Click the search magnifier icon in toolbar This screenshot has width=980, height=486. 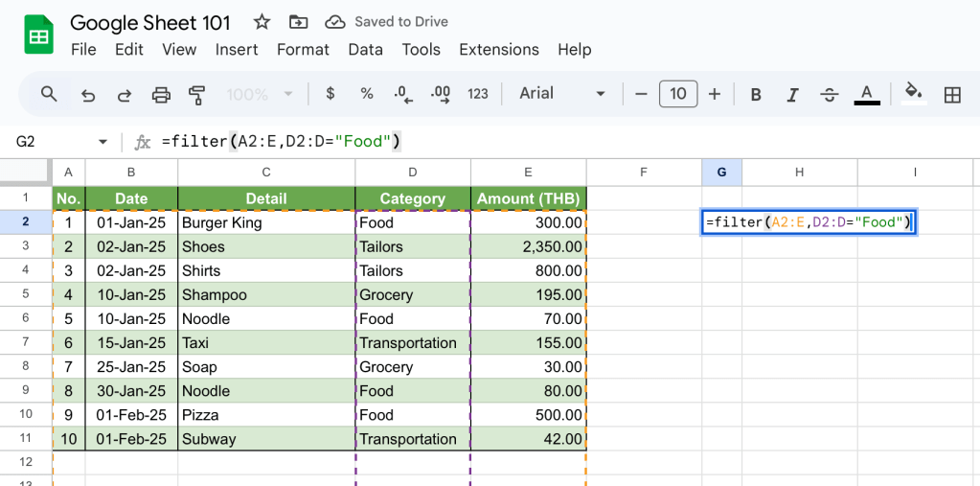[49, 94]
